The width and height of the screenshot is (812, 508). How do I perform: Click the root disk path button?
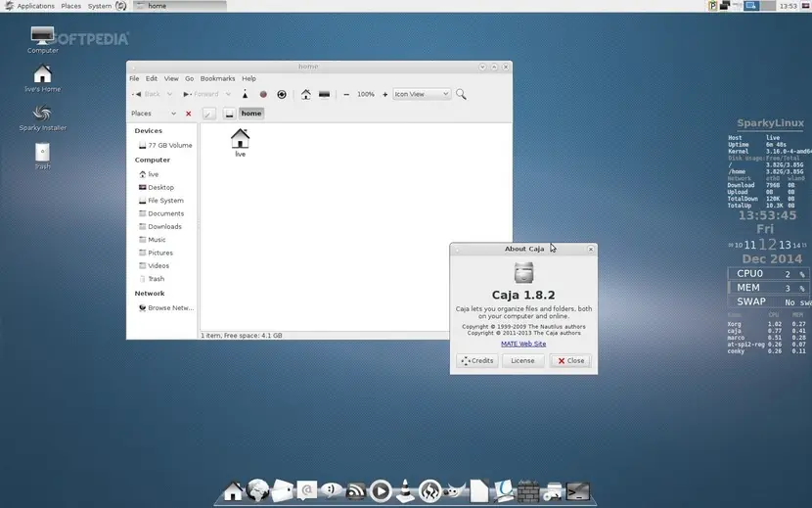[x=229, y=114]
